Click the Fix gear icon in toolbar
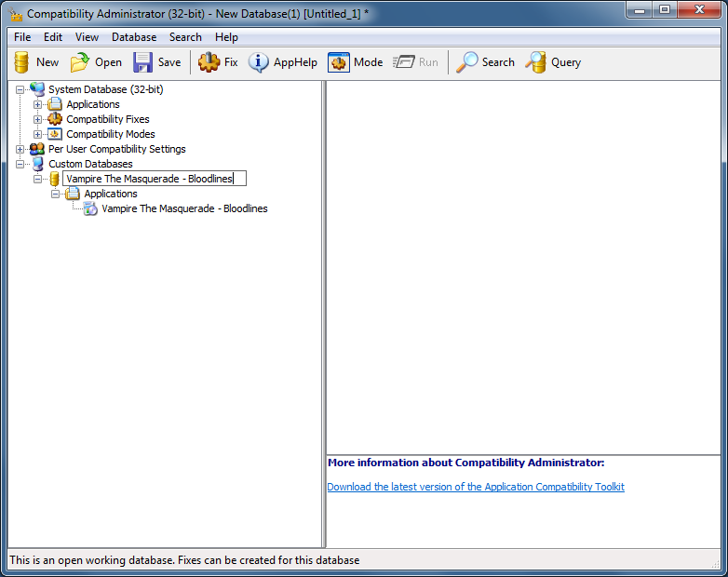 coord(209,62)
